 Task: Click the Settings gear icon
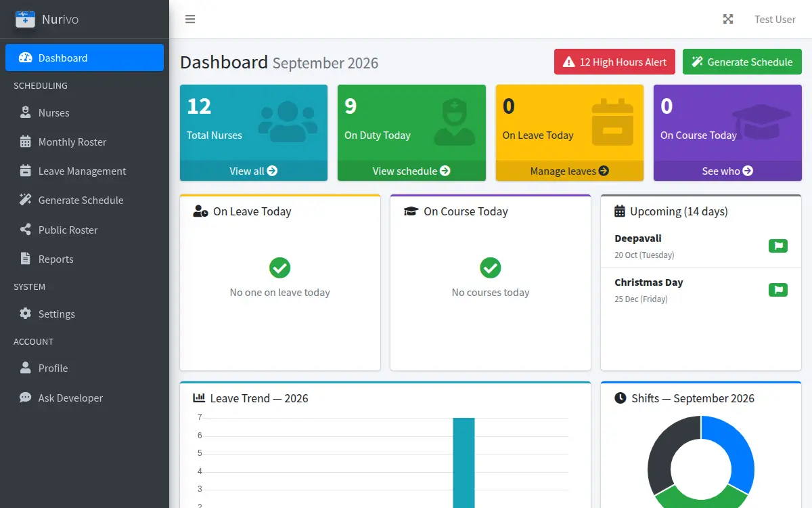[26, 314]
